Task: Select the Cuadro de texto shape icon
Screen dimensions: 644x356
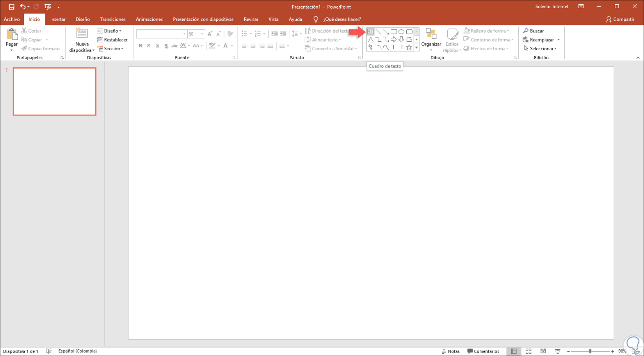Action: click(370, 32)
